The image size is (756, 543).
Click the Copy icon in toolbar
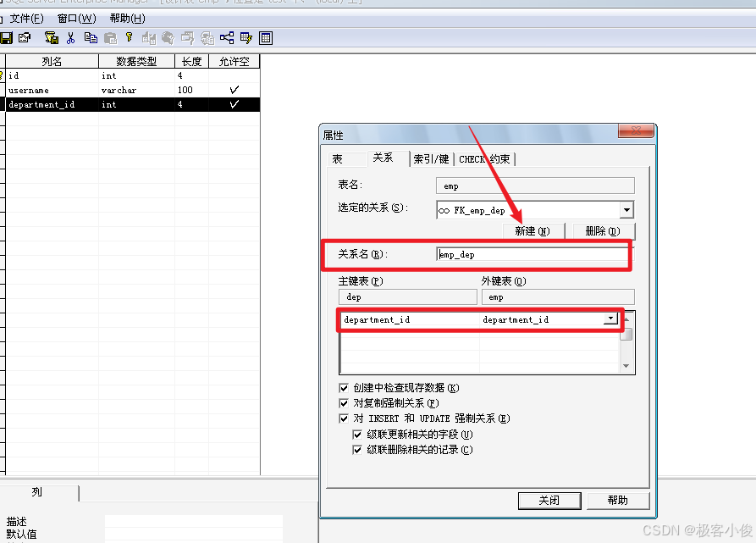click(x=91, y=38)
